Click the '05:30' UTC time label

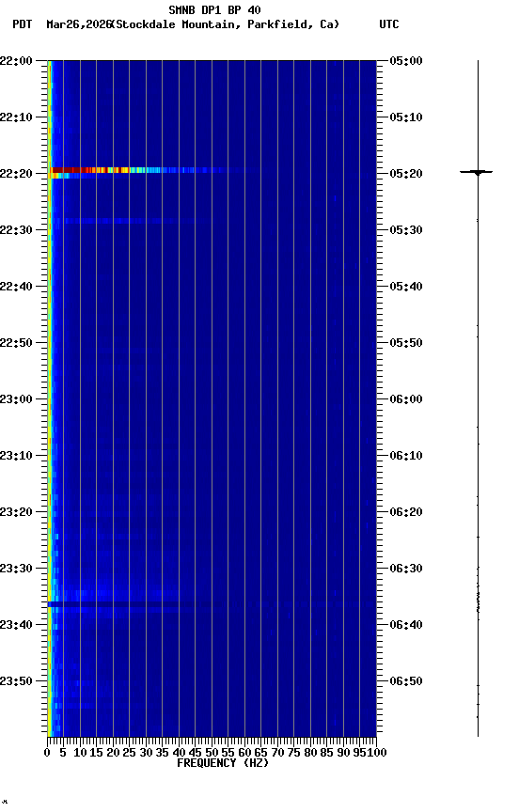point(406,230)
